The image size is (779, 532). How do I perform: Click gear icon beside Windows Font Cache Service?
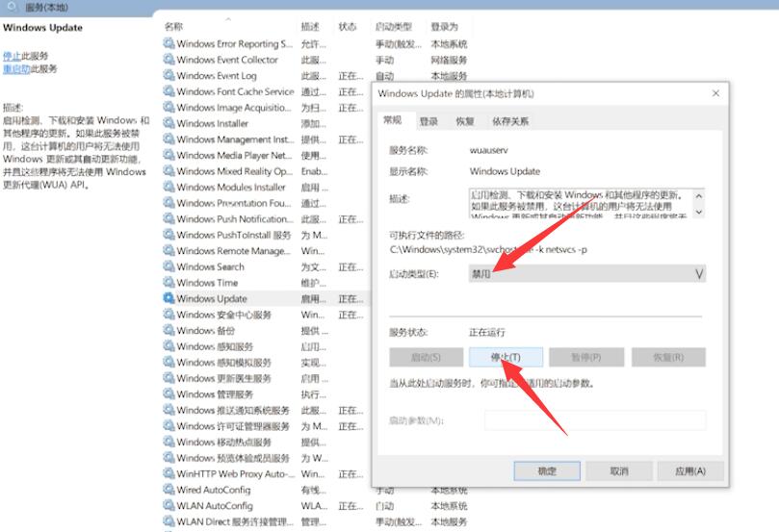click(169, 91)
